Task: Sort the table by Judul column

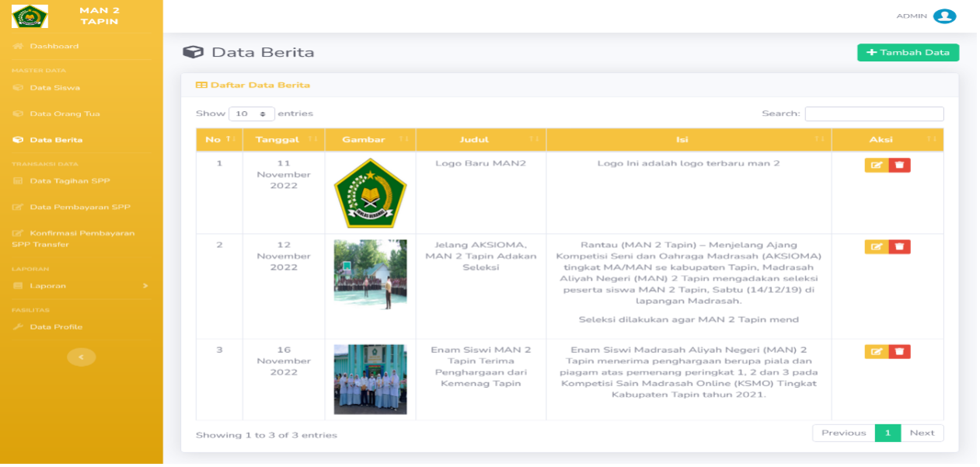Action: [481, 140]
